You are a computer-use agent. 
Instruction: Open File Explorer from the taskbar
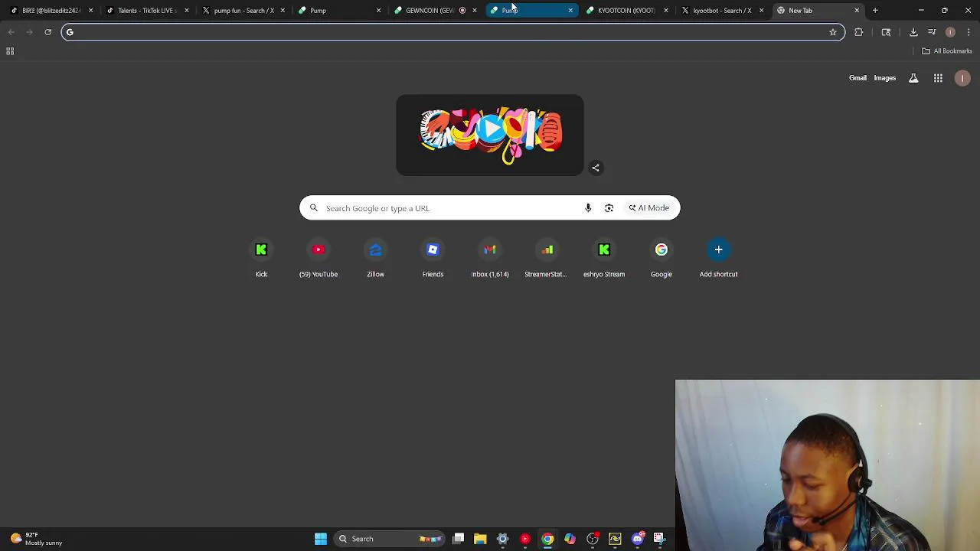pyautogui.click(x=480, y=539)
